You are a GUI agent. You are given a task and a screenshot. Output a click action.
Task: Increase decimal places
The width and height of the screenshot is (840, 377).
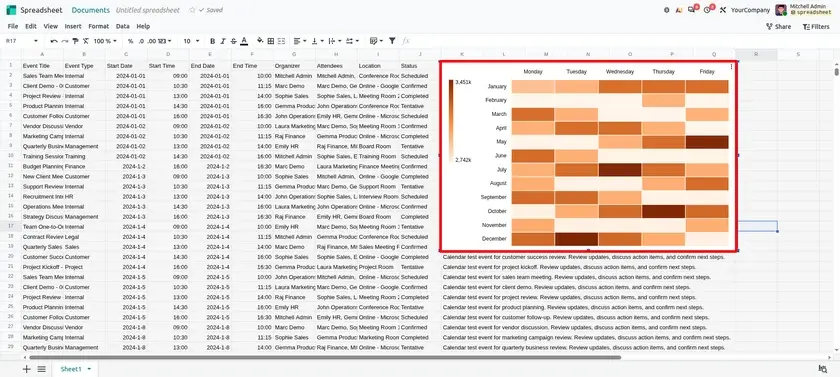click(x=152, y=41)
